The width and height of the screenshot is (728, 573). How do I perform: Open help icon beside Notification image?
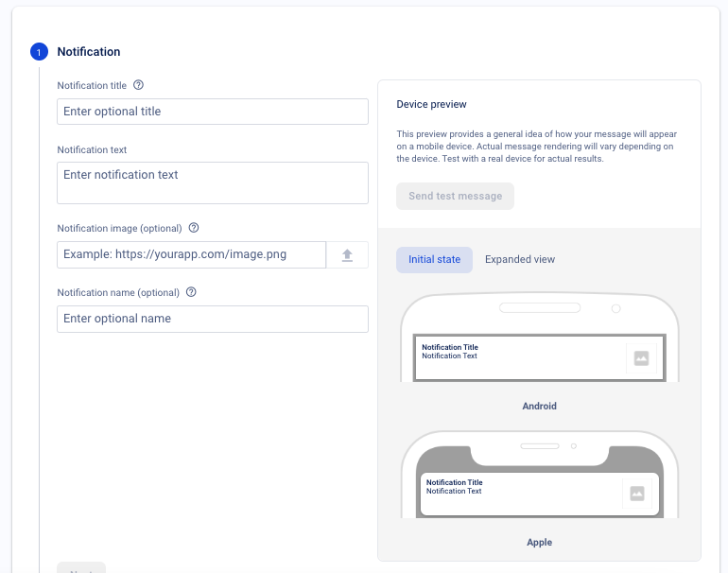tap(194, 228)
